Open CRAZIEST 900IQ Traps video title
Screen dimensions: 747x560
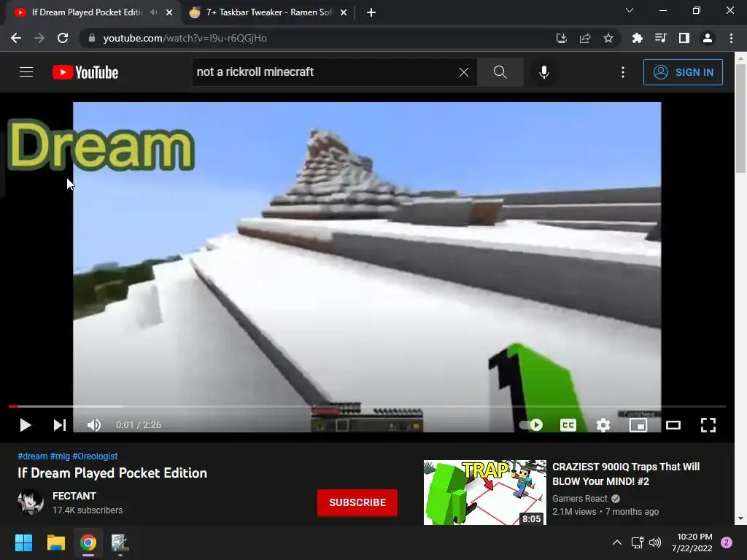[x=626, y=474]
